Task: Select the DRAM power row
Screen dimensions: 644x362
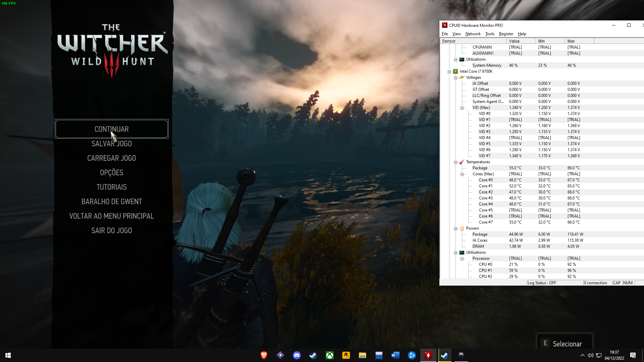Action: pyautogui.click(x=542, y=246)
